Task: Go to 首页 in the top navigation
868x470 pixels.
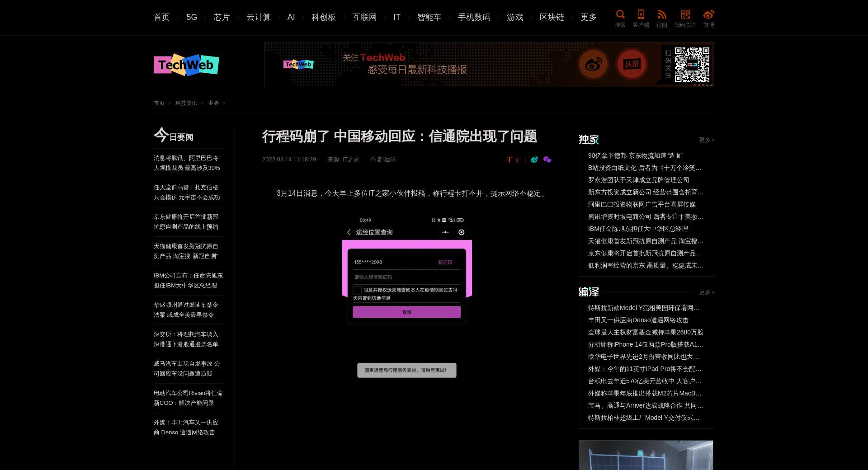Action: [x=162, y=17]
